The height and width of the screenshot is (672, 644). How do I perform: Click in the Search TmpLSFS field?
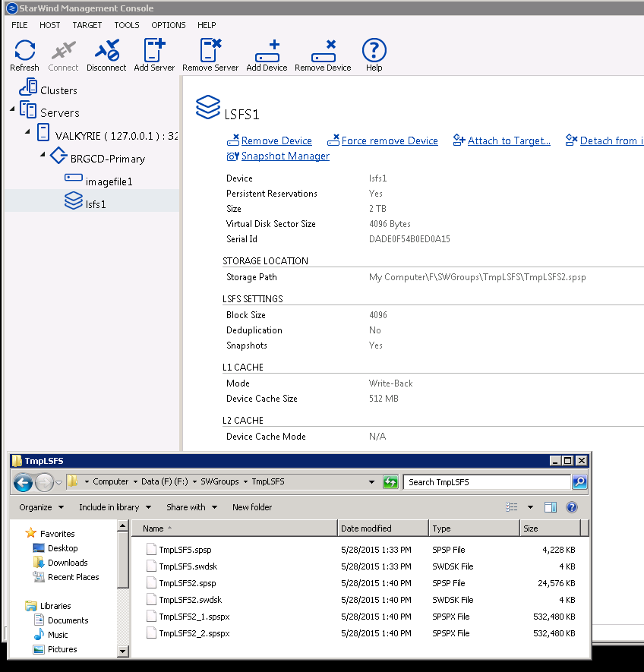487,482
